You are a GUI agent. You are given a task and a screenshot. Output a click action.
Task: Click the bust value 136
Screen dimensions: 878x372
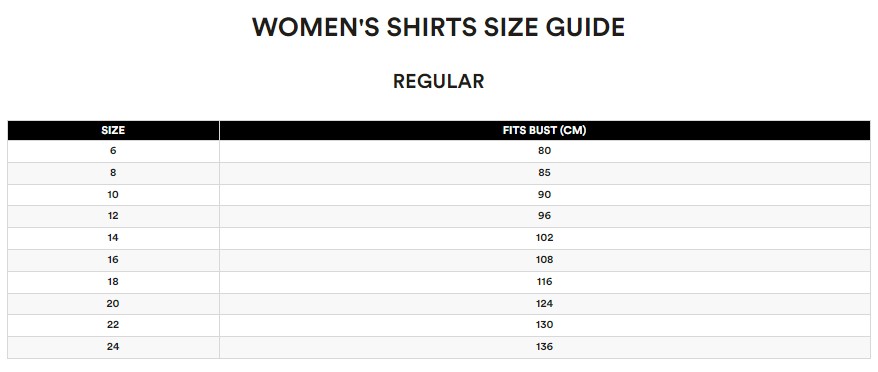544,346
